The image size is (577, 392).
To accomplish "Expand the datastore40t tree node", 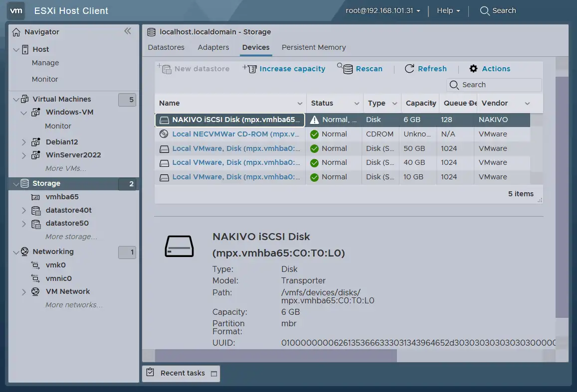I will pyautogui.click(x=23, y=211).
